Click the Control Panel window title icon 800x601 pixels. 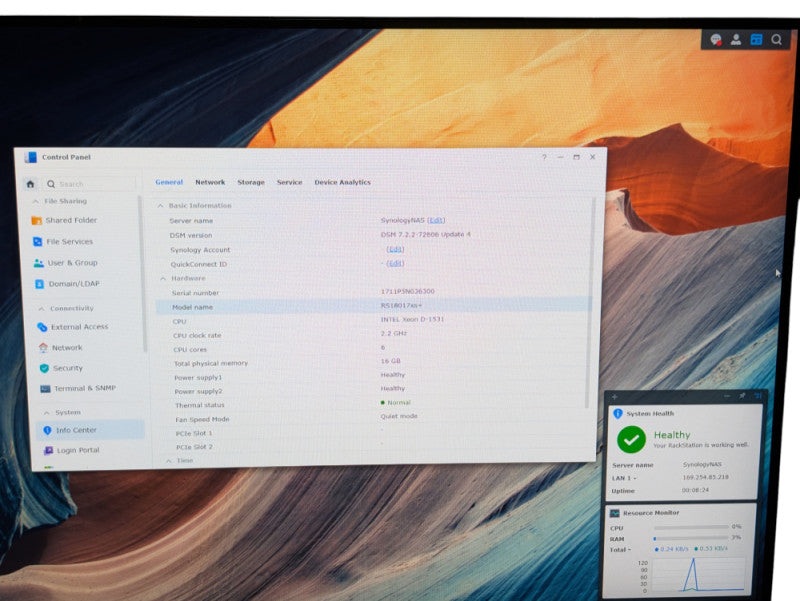click(x=31, y=157)
